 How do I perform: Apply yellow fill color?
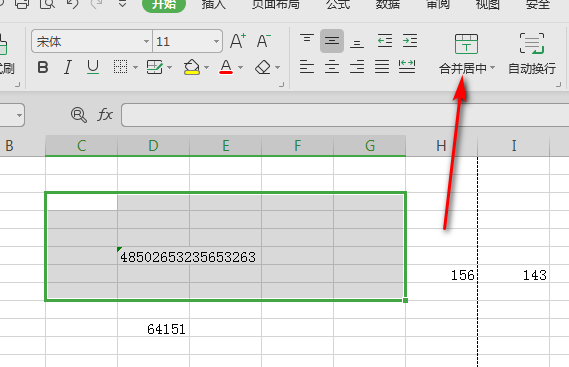192,67
